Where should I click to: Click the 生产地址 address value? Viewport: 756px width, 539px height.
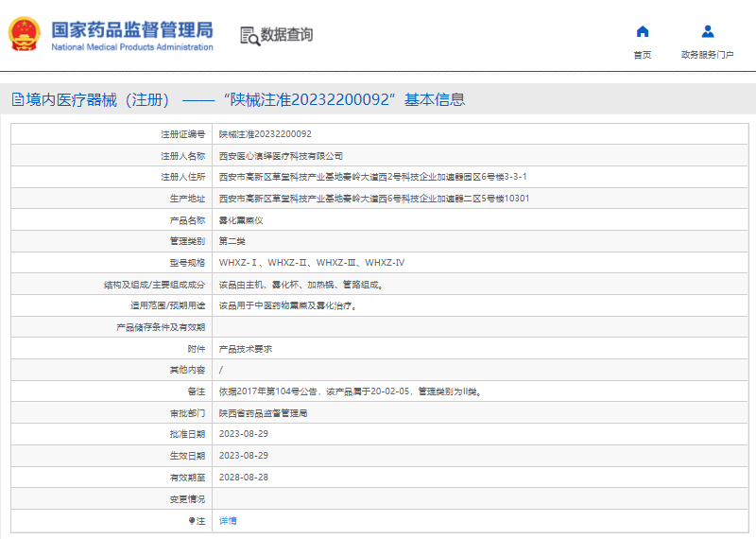(x=374, y=199)
